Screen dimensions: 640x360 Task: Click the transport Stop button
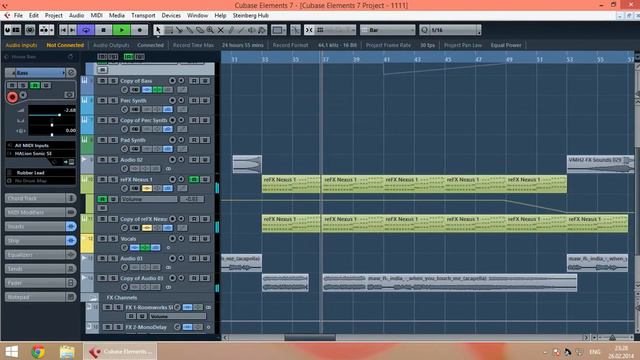104,30
